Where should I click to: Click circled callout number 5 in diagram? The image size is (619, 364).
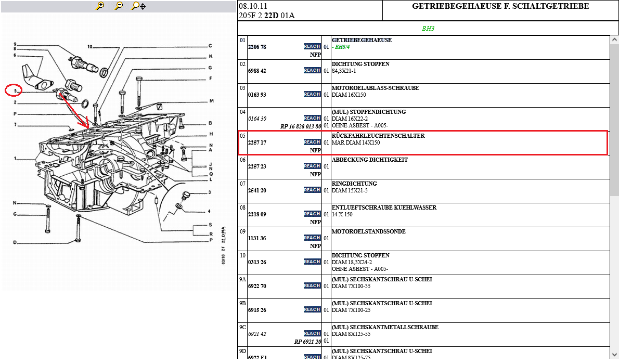coord(14,91)
